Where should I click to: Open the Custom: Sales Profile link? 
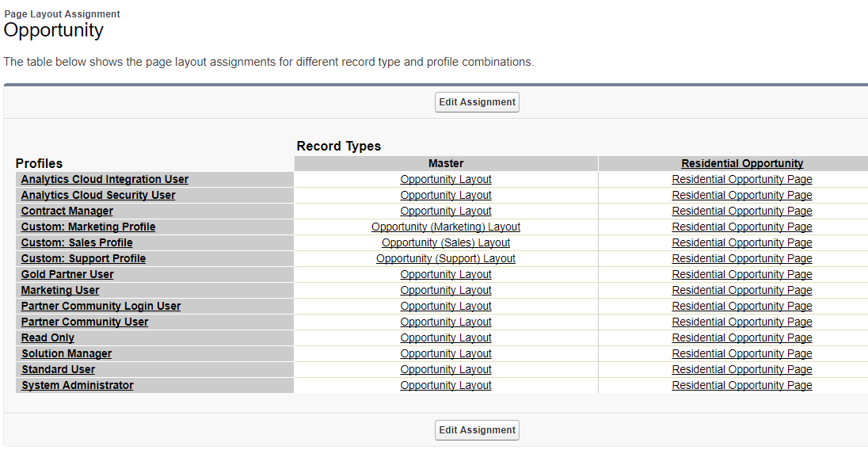(x=77, y=243)
